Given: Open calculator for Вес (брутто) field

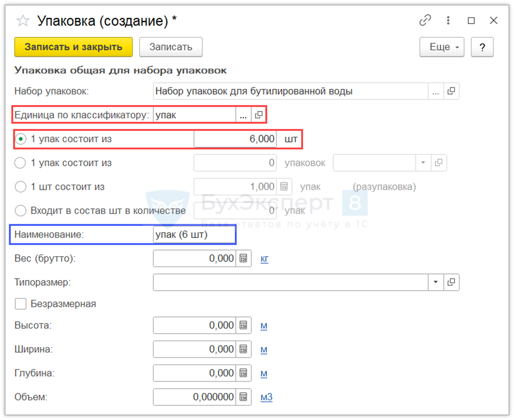Looking at the screenshot, I should point(243,258).
